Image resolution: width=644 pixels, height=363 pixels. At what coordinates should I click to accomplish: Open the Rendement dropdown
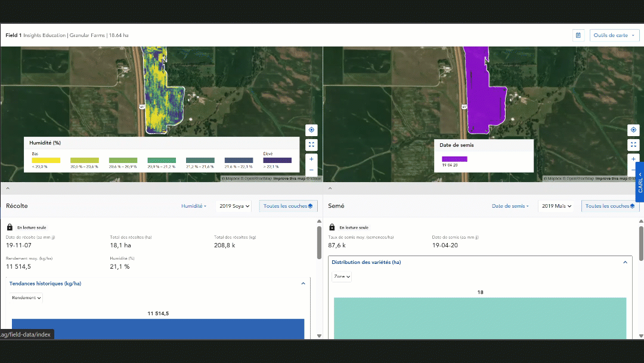coord(26,298)
